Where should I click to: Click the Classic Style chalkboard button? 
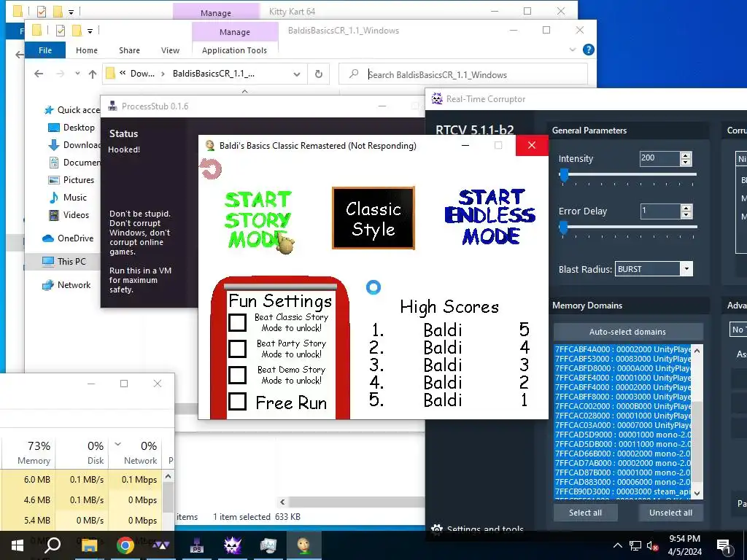click(x=373, y=218)
